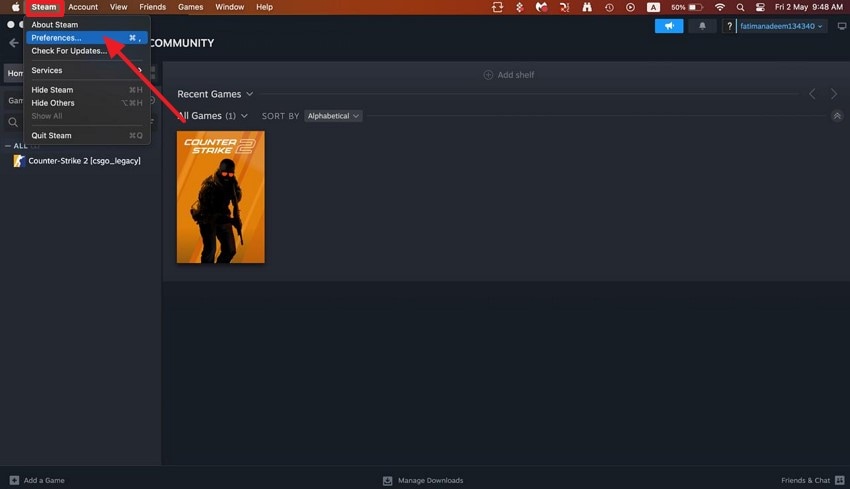Go back with the back arrow

[14, 43]
